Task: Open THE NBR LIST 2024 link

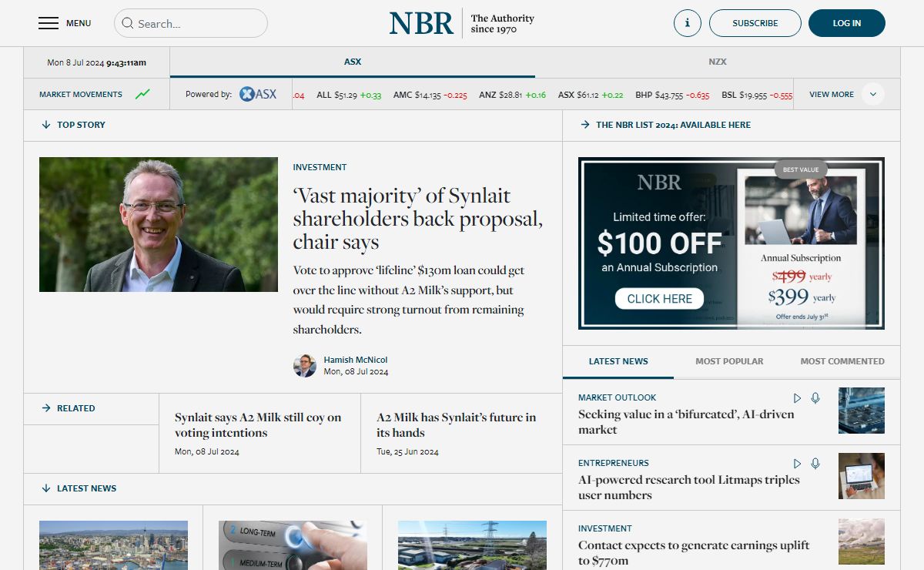Action: click(x=673, y=125)
